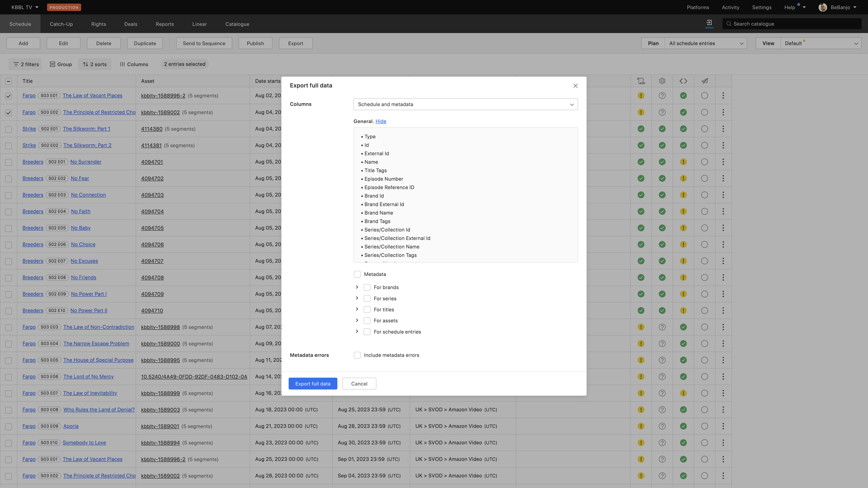Click the sign-in arrow icon beside search
The image size is (868, 488).
[709, 23]
